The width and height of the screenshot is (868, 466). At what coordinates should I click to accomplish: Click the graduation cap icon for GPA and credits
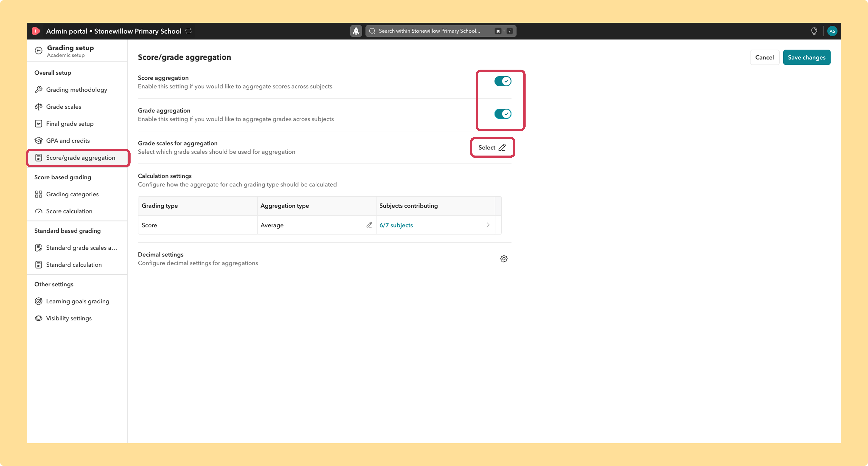[39, 141]
